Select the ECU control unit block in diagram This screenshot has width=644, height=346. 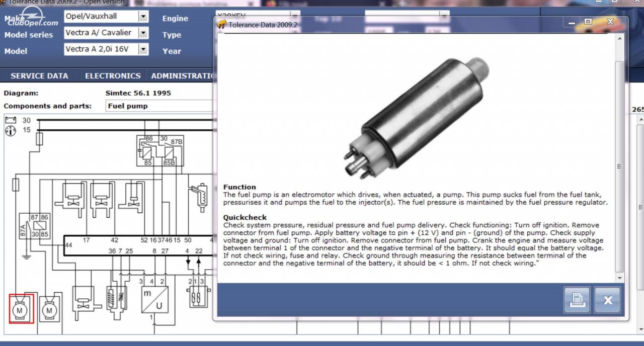pos(138,245)
